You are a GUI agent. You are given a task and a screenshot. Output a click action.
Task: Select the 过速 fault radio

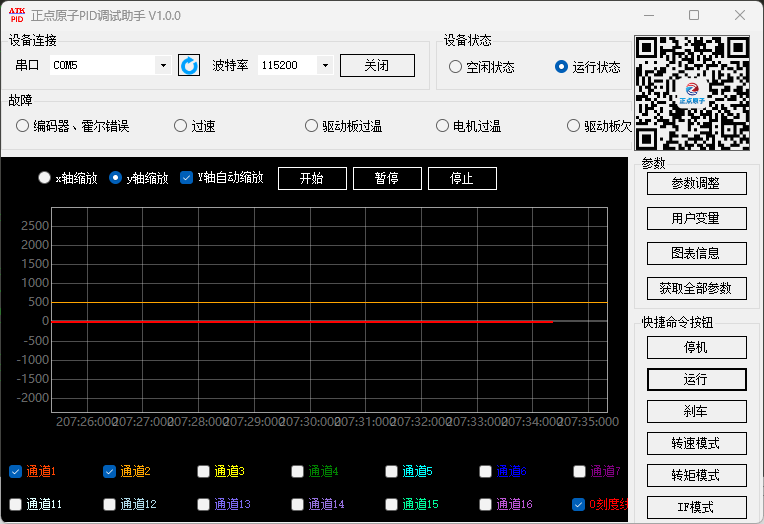pyautogui.click(x=180, y=126)
